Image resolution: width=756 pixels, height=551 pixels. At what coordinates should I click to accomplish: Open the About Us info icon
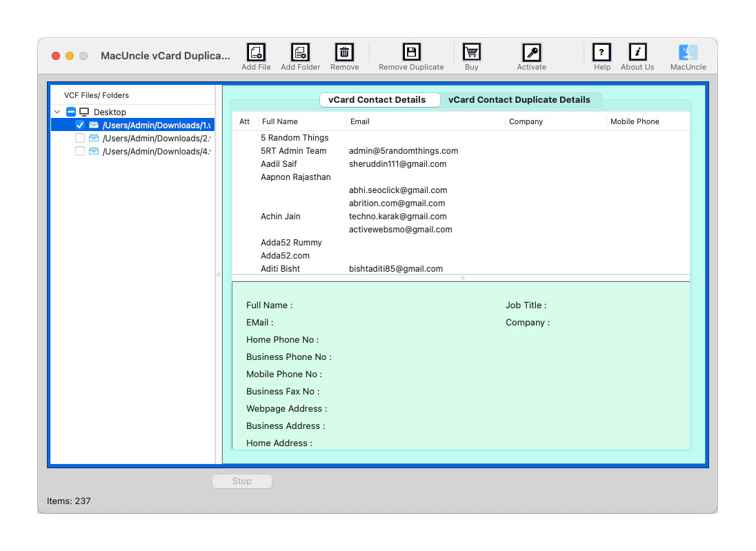tap(637, 52)
